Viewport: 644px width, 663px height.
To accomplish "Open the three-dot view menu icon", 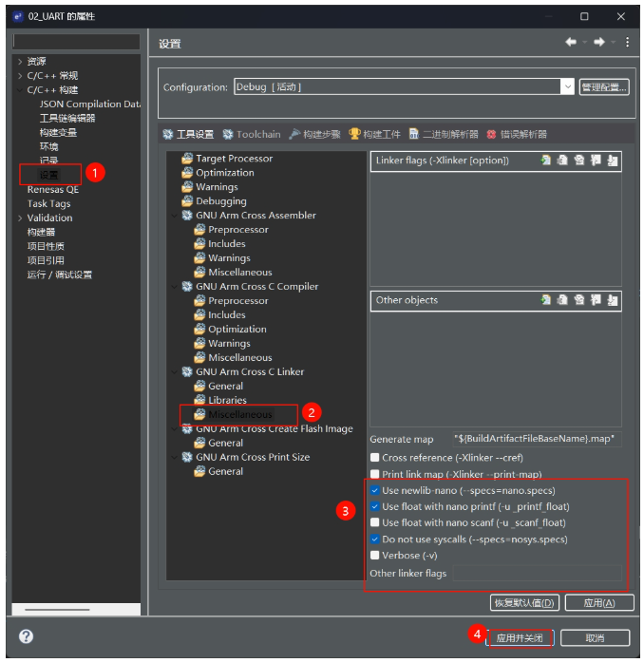I will pyautogui.click(x=627, y=42).
